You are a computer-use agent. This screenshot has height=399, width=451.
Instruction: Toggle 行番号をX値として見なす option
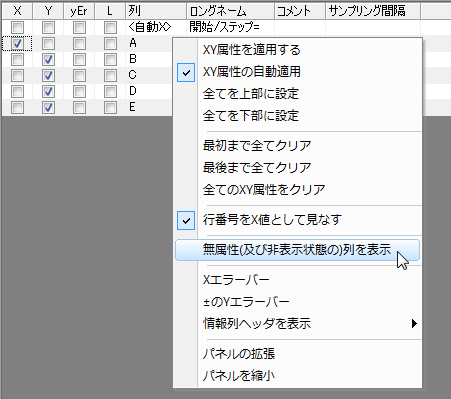click(297, 220)
